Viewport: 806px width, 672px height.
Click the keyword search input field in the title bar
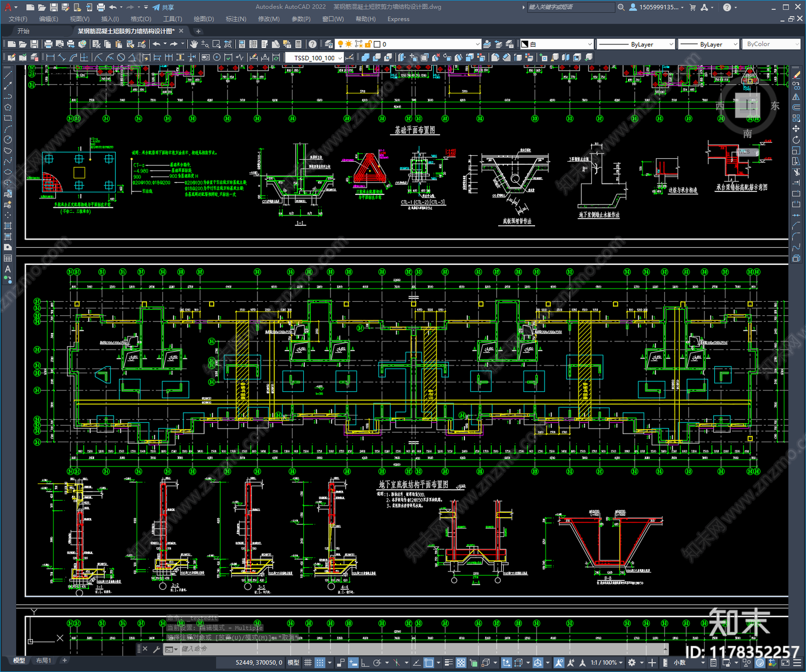[x=571, y=7]
